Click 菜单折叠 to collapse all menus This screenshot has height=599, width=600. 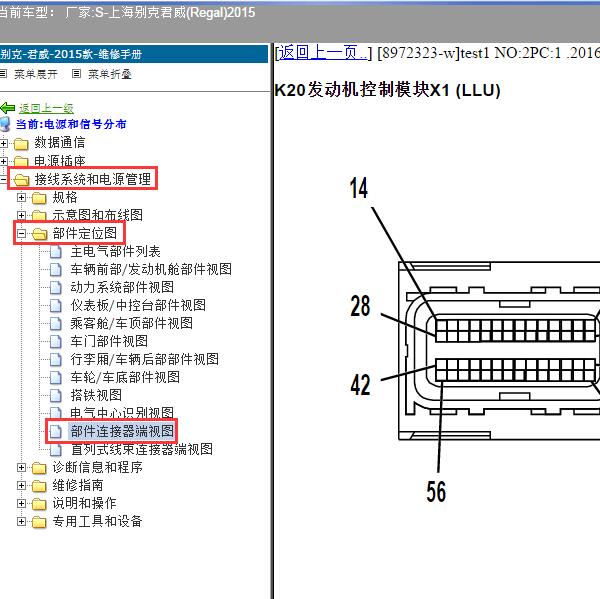pyautogui.click(x=110, y=74)
